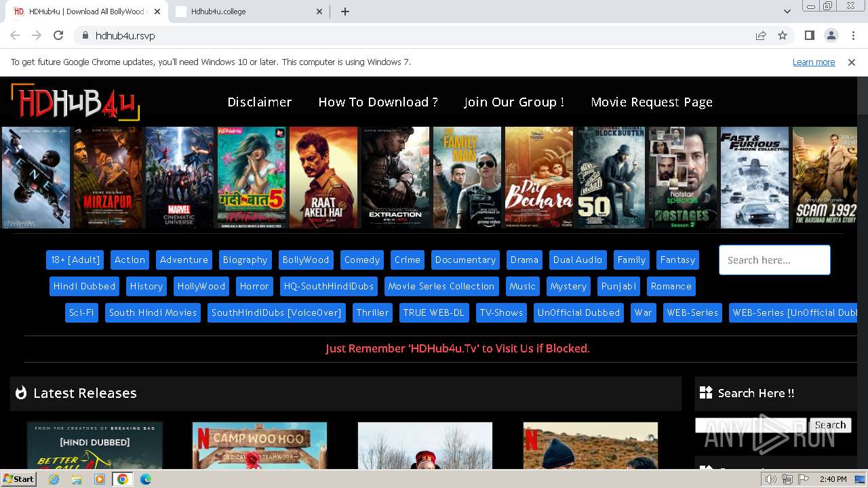Choose the Dual Audio category
Image resolution: width=868 pixels, height=488 pixels.
pos(578,260)
